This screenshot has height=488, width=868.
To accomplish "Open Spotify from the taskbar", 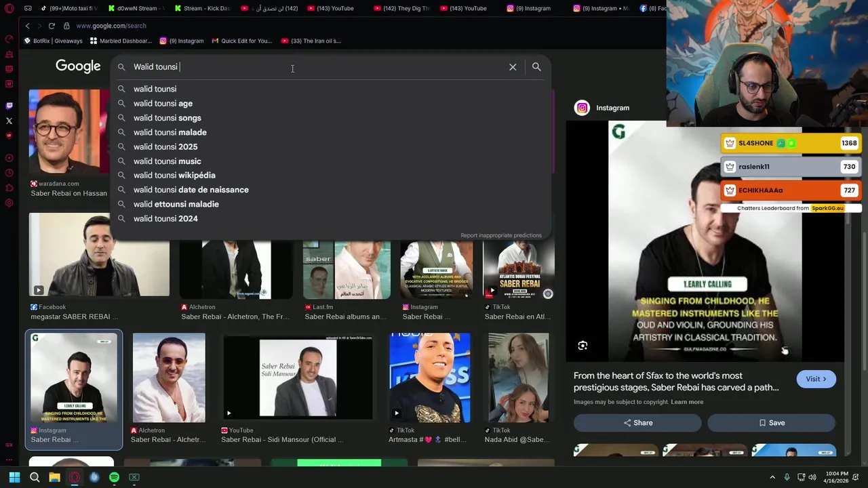I will click(x=114, y=477).
